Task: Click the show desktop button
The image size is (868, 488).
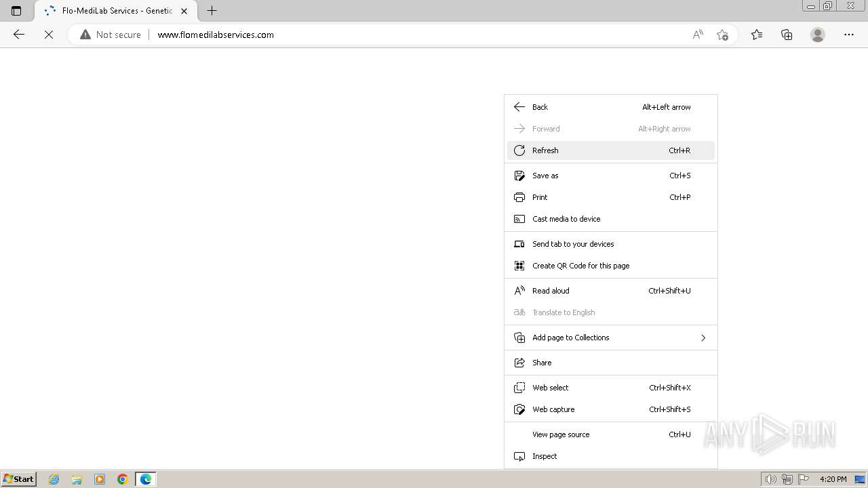Action: pyautogui.click(x=861, y=479)
